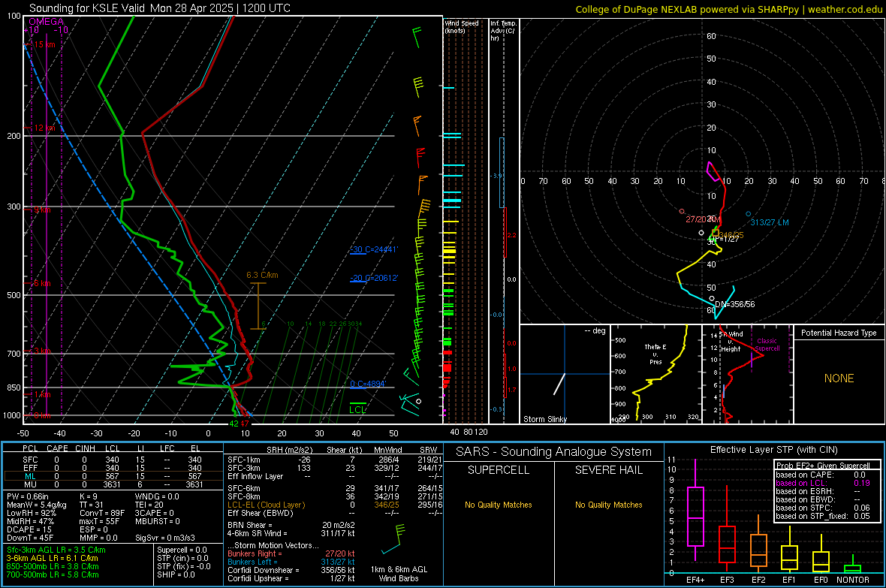Click the '27/20 RM' hodograph label

[704, 219]
